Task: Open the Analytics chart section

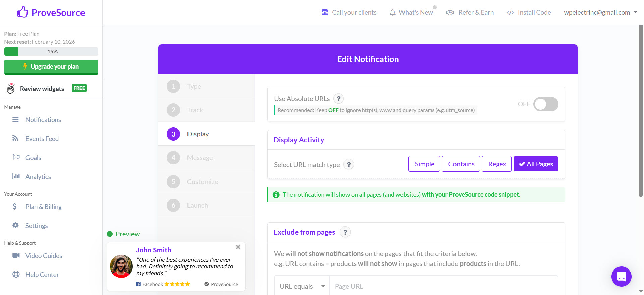Action: (38, 177)
